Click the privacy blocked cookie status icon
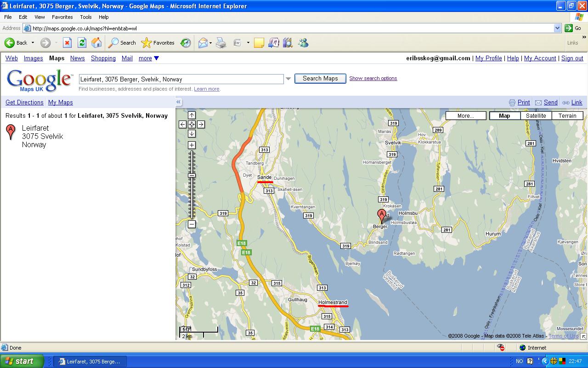Screen dimensions: 588x368 click(501, 348)
